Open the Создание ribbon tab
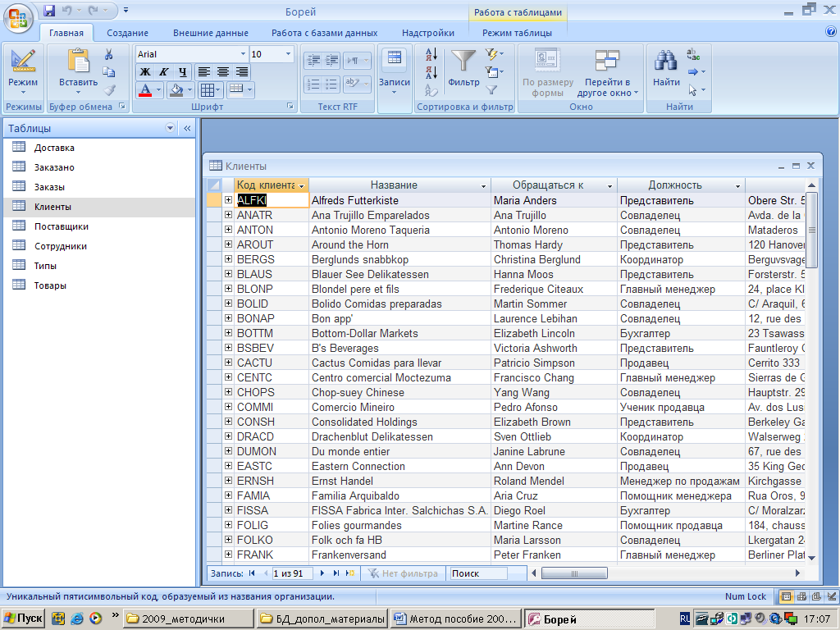840x630 pixels. tap(127, 33)
